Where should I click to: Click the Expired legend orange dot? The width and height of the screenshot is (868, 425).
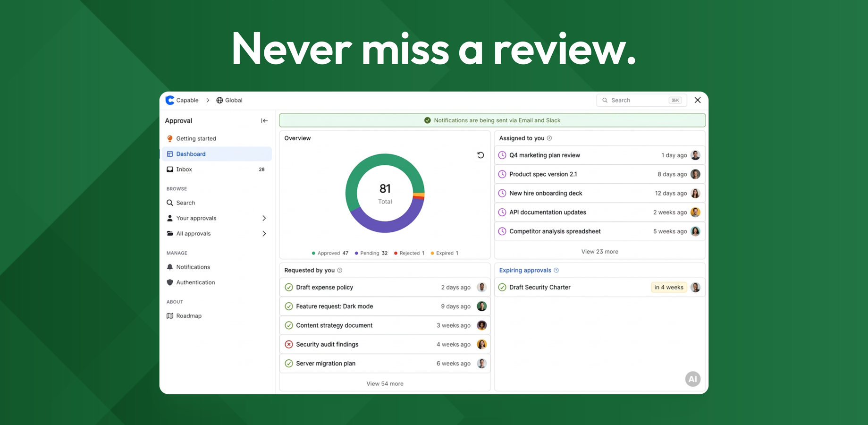[432, 253]
